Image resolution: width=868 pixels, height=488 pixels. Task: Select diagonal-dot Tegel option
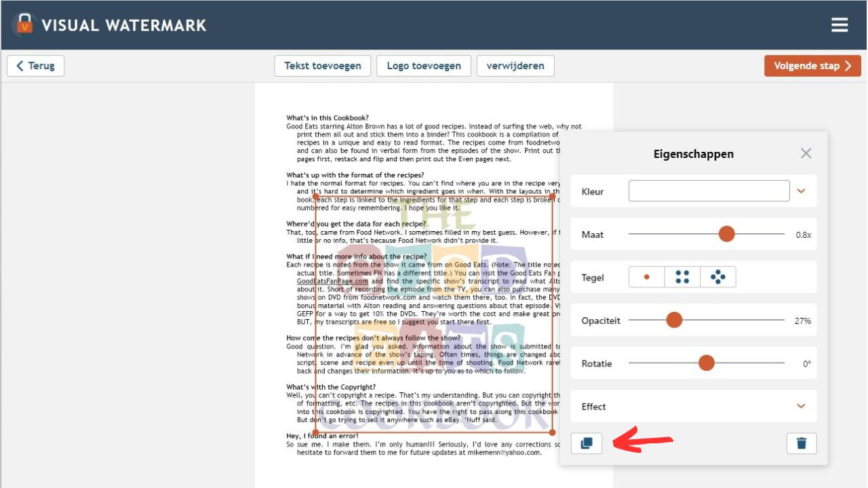[x=717, y=277]
